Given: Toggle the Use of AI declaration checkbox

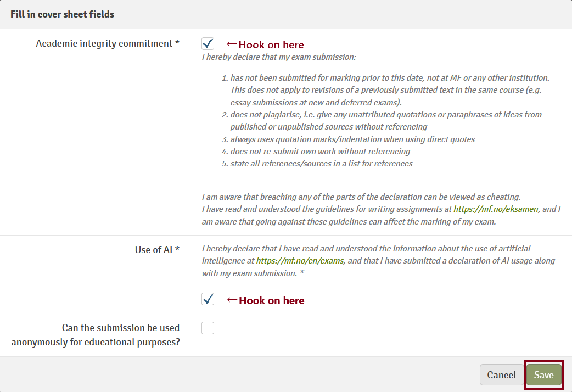Looking at the screenshot, I should click(208, 299).
